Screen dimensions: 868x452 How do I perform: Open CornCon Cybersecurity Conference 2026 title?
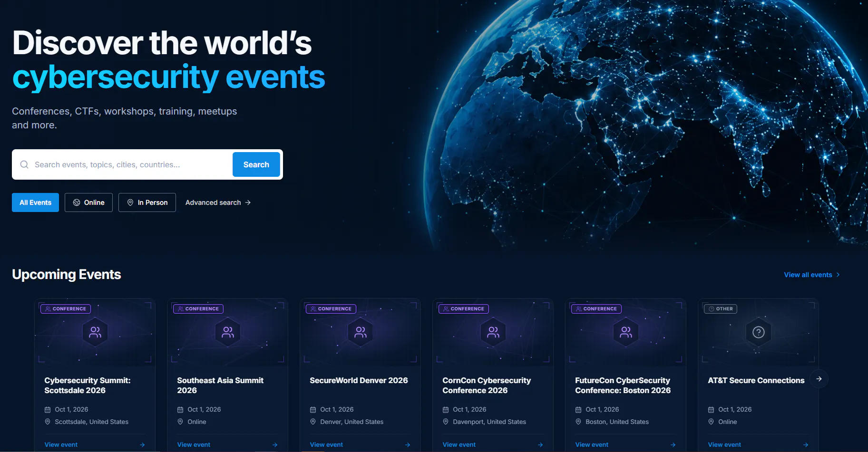click(x=487, y=385)
